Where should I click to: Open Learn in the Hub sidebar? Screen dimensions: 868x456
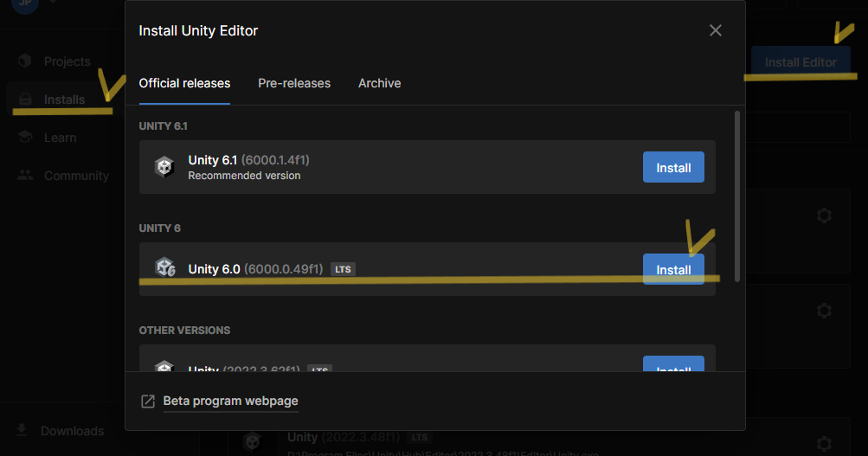tap(60, 138)
